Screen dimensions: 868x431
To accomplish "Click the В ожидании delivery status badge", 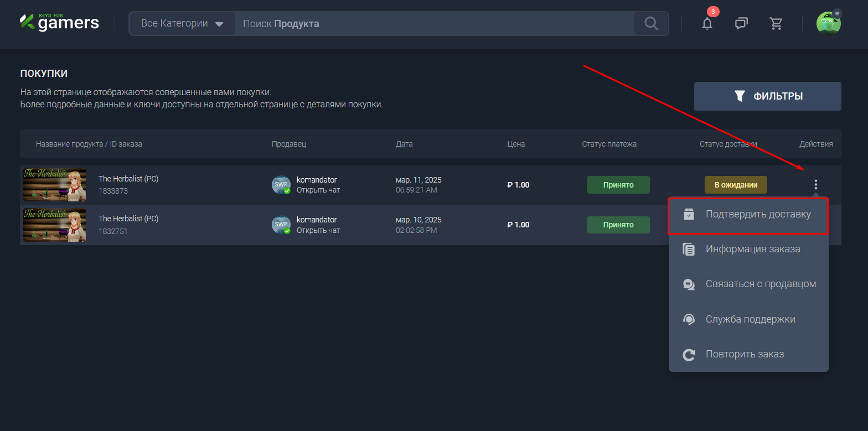I will (735, 185).
